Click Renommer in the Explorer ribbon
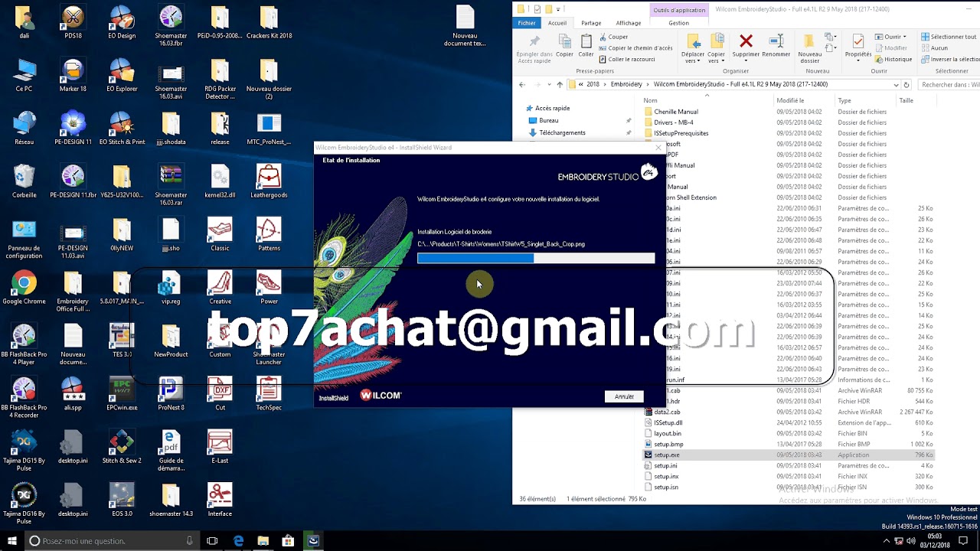 (x=776, y=46)
